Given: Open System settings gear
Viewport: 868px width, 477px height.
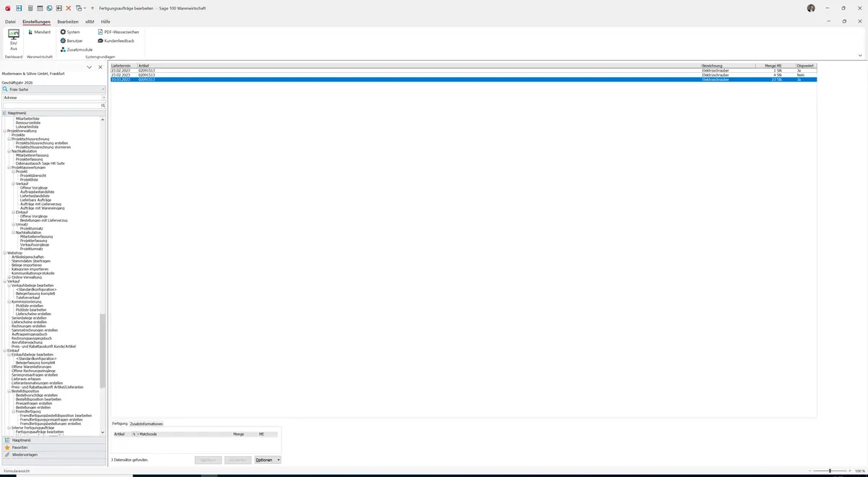Looking at the screenshot, I should click(70, 33).
